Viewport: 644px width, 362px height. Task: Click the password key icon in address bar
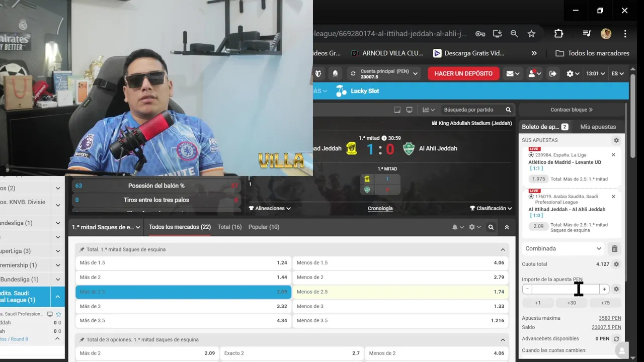tap(480, 34)
